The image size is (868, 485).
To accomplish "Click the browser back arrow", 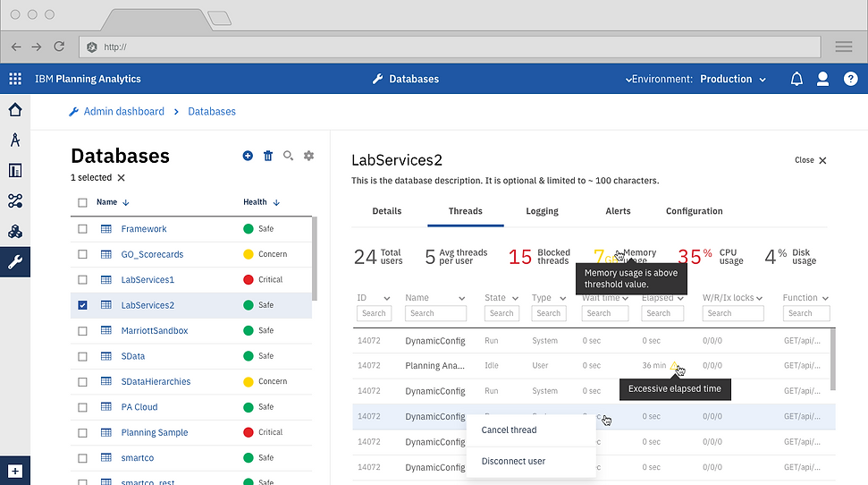I will (16, 47).
